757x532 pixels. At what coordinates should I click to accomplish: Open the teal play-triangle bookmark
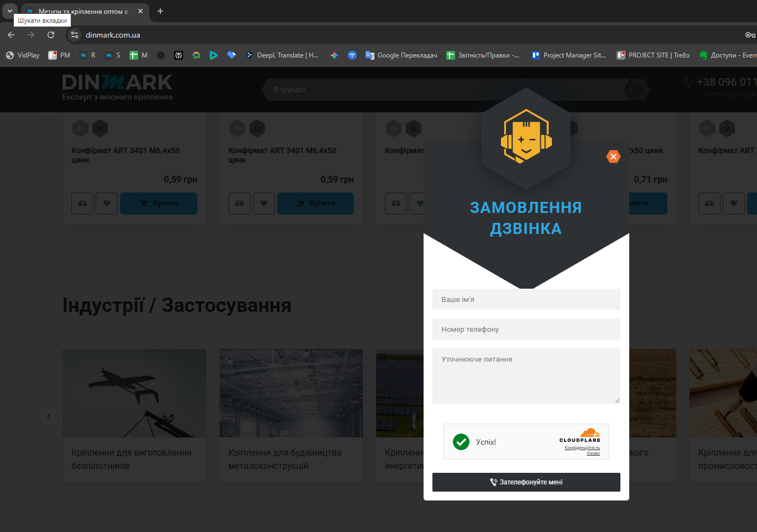pos(213,55)
